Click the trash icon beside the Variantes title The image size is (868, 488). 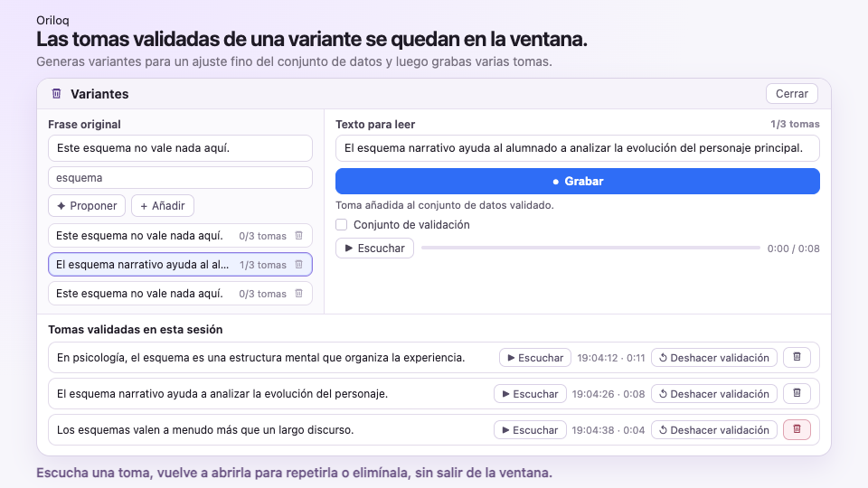click(56, 93)
